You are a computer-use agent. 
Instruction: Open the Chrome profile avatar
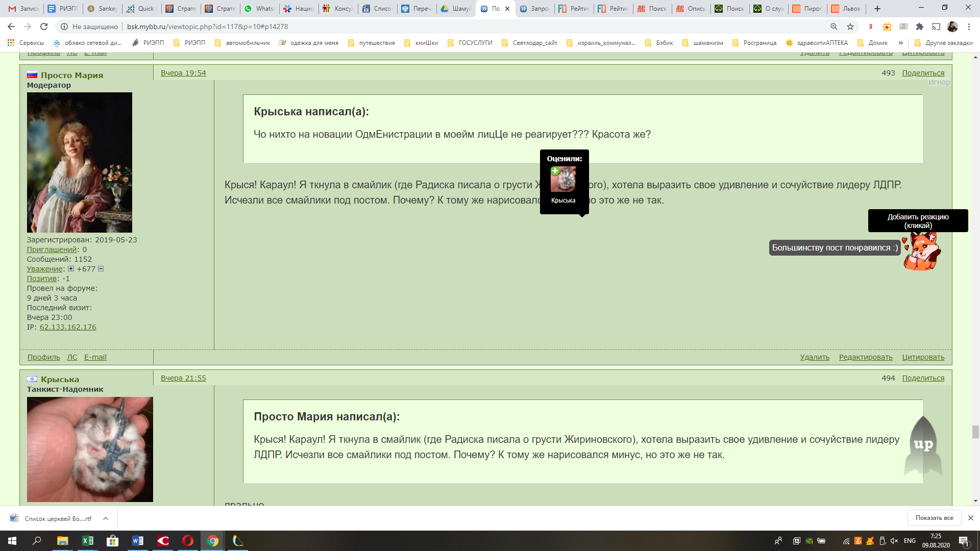click(952, 27)
